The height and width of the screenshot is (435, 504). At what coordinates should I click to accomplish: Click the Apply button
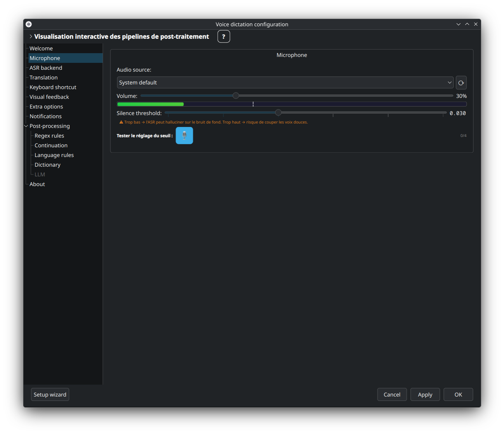pyautogui.click(x=425, y=395)
